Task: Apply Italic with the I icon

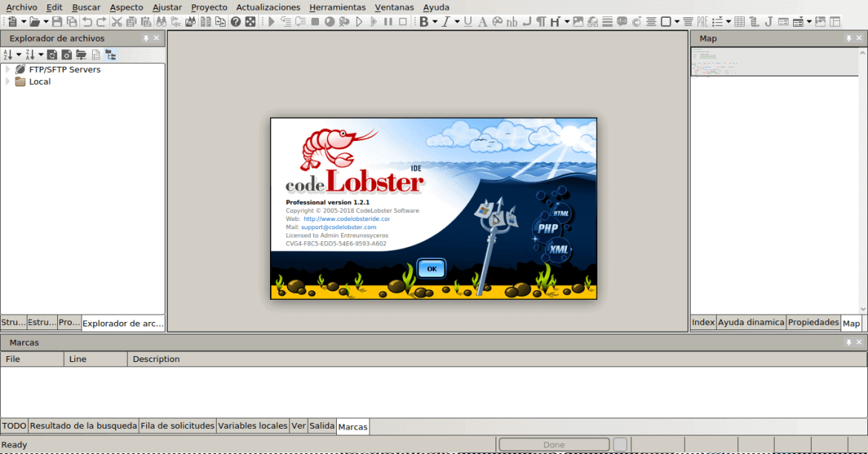Action: coord(446,22)
